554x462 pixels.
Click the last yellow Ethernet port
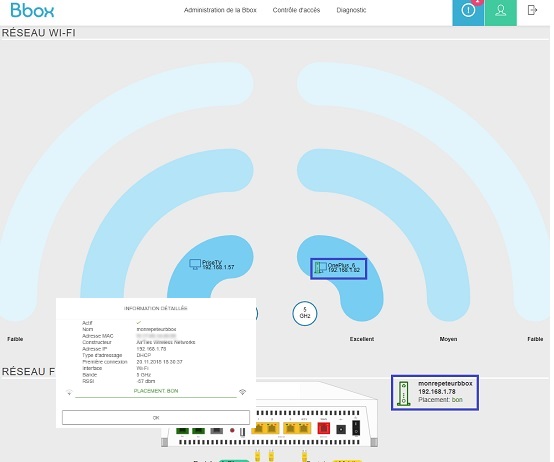[x=305, y=428]
